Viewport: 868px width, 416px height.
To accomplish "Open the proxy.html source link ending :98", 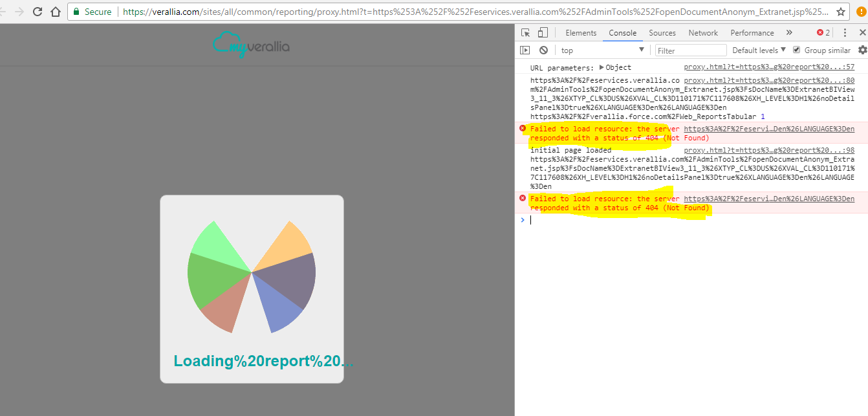I will click(769, 150).
